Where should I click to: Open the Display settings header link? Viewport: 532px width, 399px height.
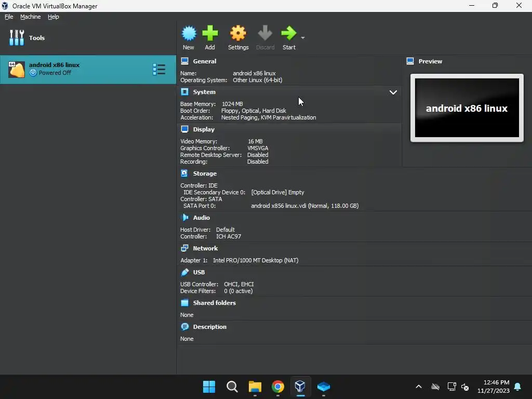(204, 129)
